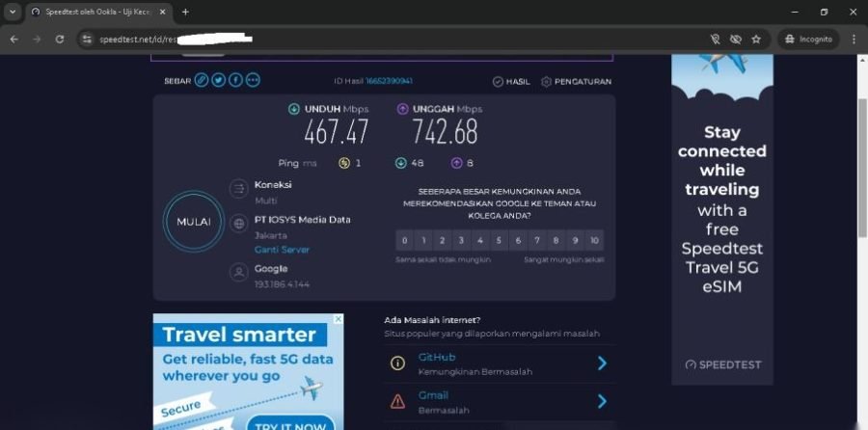This screenshot has width=868, height=430.
Task: Rate recommendation score 10
Action: 594,240
